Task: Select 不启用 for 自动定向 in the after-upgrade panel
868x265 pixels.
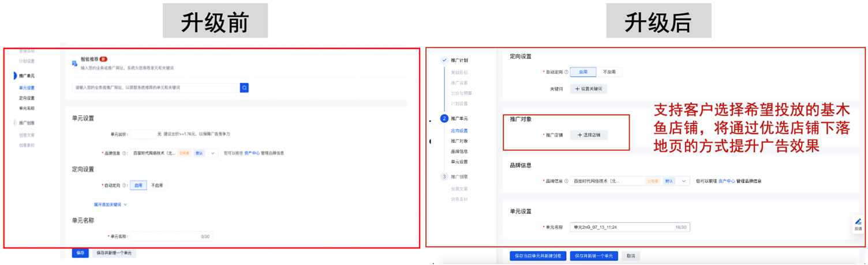Action: (609, 72)
